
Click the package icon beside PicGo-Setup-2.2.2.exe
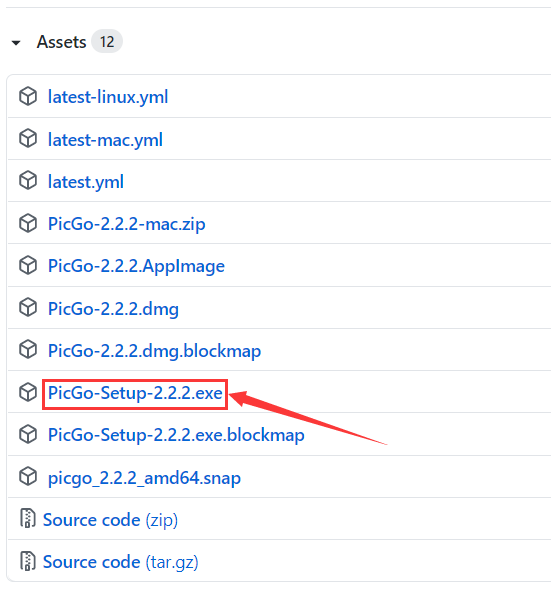point(28,392)
